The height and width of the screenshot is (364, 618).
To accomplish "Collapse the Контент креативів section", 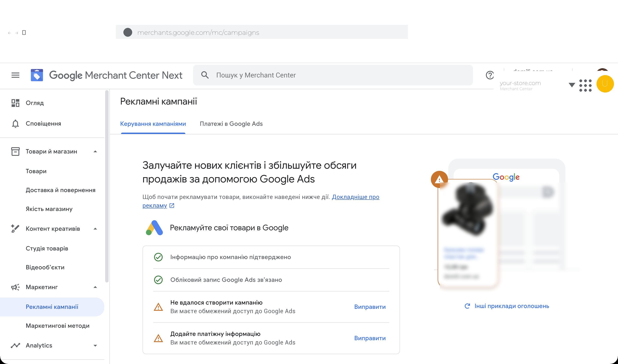I will pyautogui.click(x=95, y=229).
